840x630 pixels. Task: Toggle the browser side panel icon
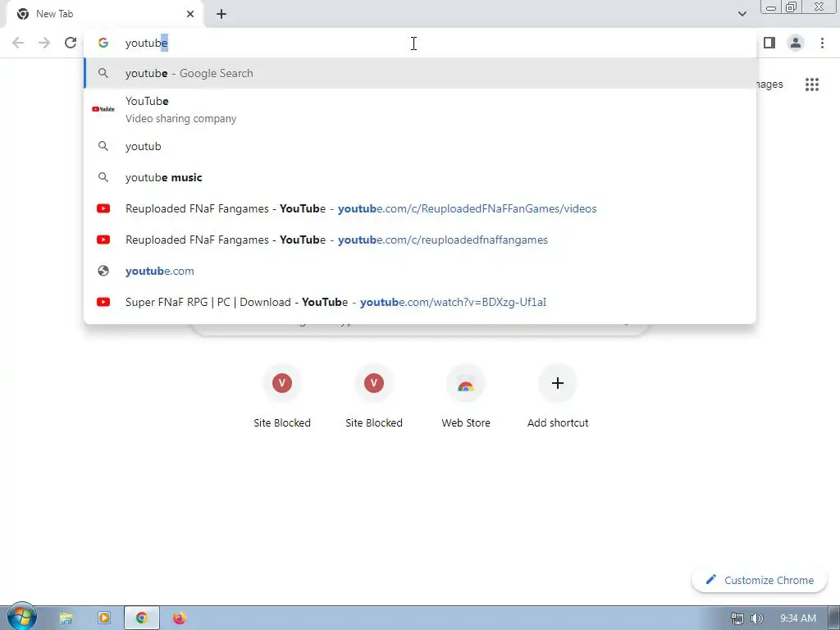pos(769,43)
